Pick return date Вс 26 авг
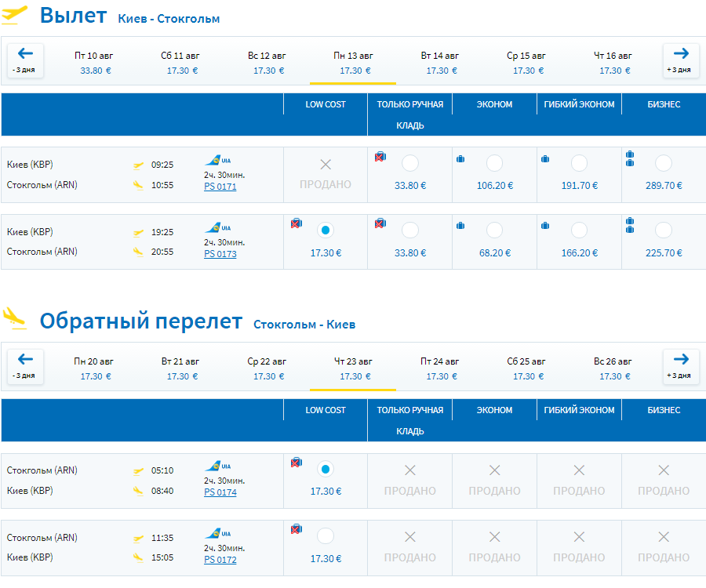The height and width of the screenshot is (588, 706). click(613, 368)
